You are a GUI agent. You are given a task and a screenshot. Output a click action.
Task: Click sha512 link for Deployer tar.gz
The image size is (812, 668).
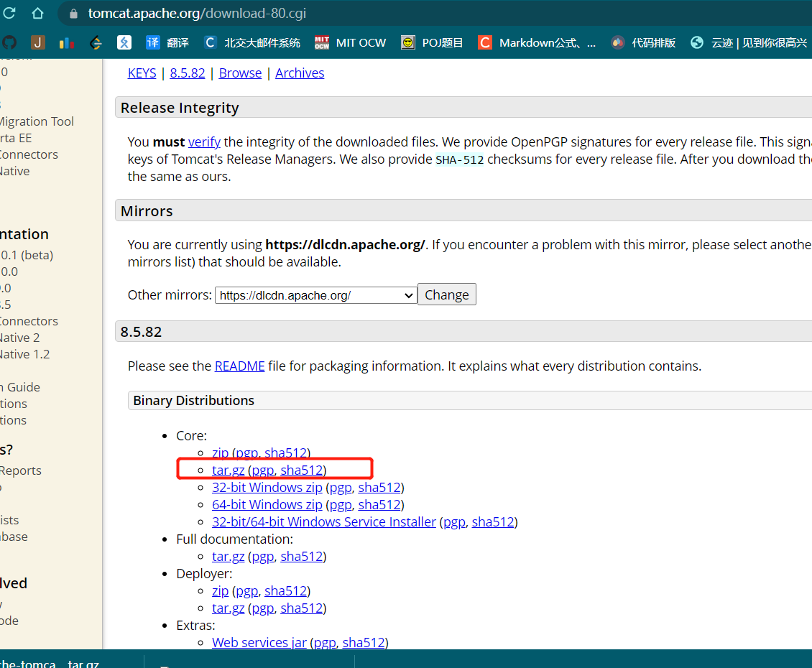pyautogui.click(x=302, y=608)
